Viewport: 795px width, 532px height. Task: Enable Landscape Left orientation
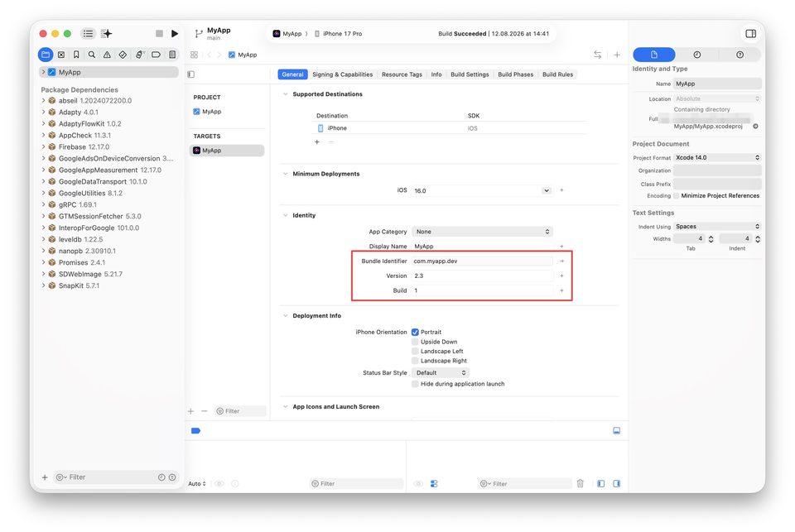coord(415,351)
